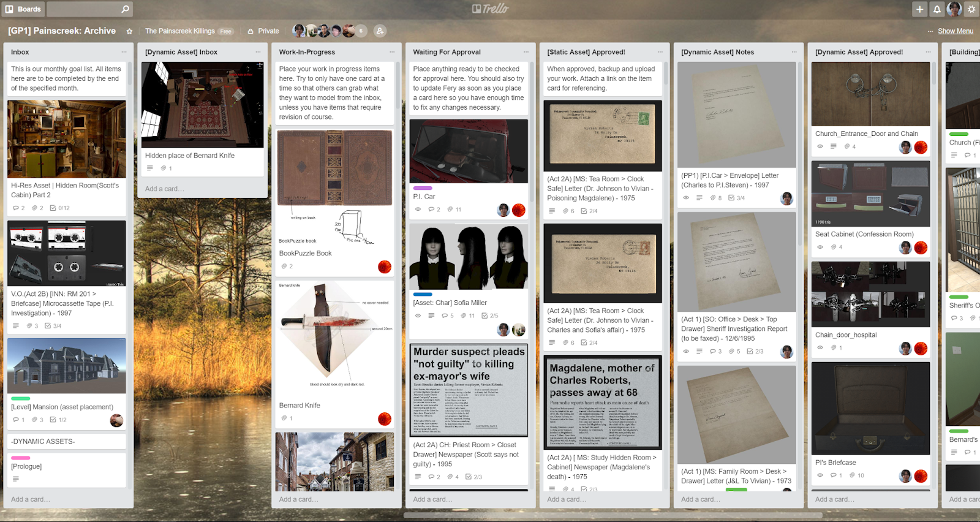Click blue label on Sofia Miller card
This screenshot has height=522, width=980.
pyautogui.click(x=423, y=294)
